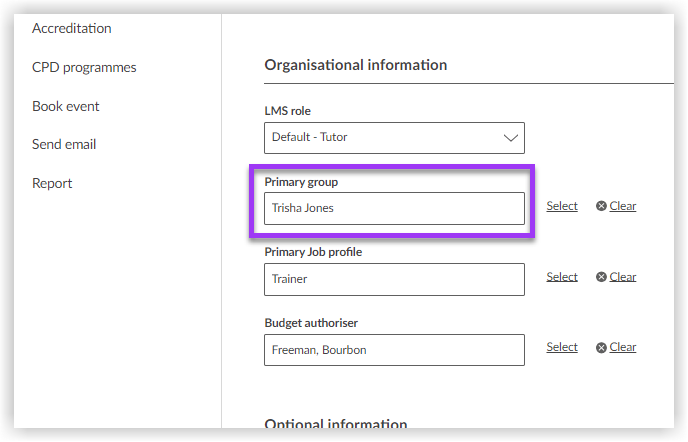Click Select link for Primary group
The height and width of the screenshot is (442, 688).
(562, 206)
